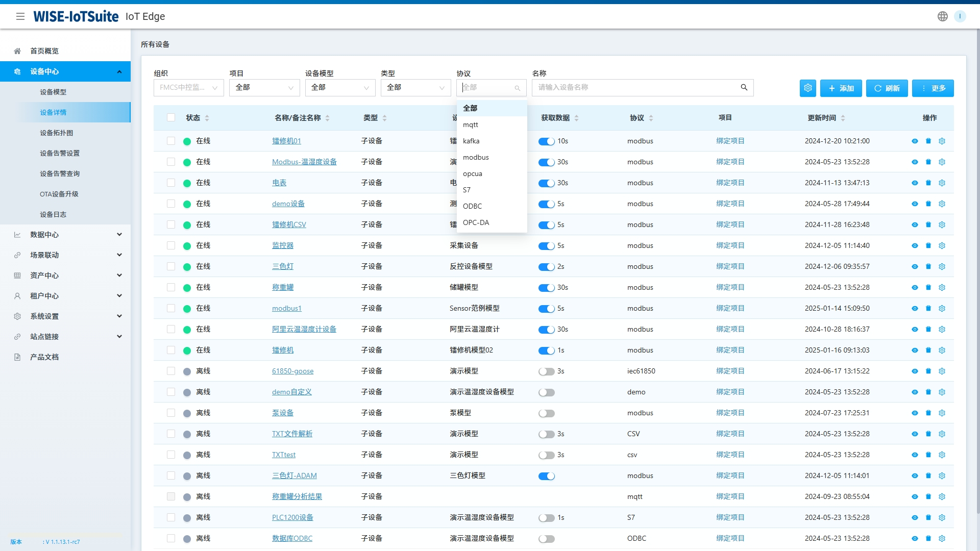This screenshot has width=980, height=551.
Task: Enable data acquisition for 61850-goose
Action: 546,371
